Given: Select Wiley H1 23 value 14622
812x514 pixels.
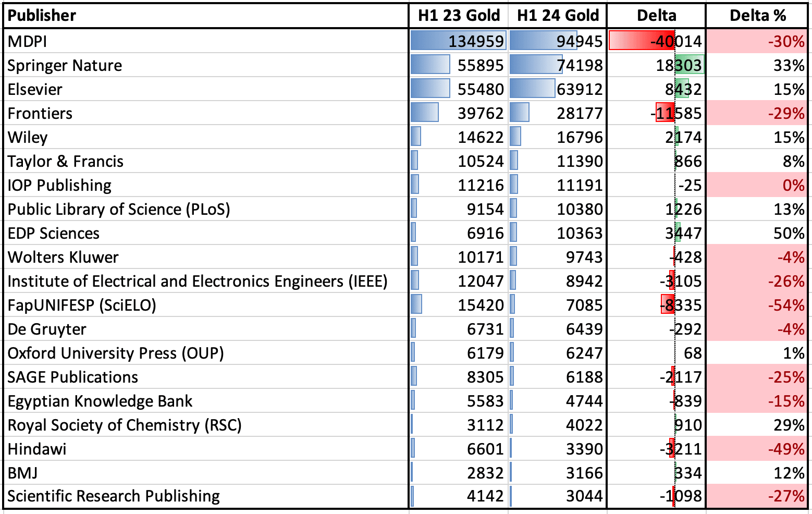Looking at the screenshot, I should [459, 137].
